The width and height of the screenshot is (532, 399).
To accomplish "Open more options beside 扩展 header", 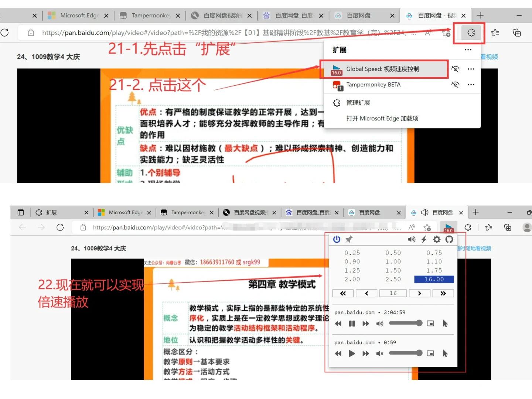I will (x=468, y=50).
